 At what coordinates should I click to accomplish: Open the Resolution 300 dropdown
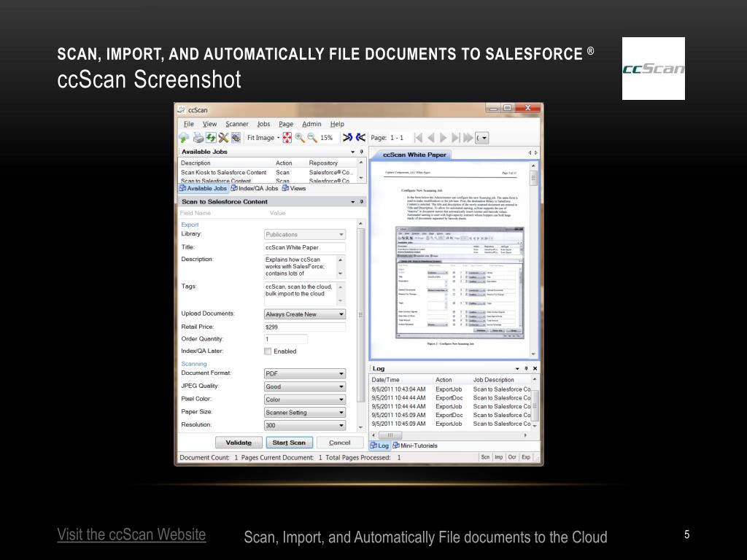[x=305, y=425]
